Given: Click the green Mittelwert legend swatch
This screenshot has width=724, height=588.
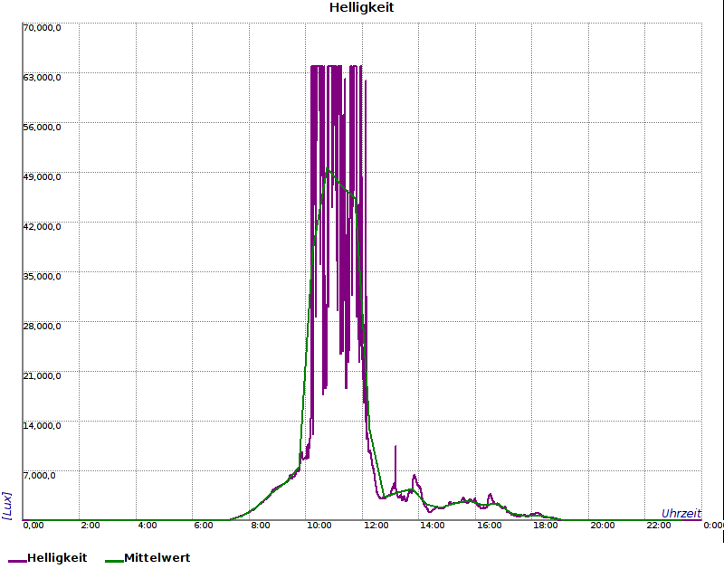Looking at the screenshot, I should (x=115, y=561).
